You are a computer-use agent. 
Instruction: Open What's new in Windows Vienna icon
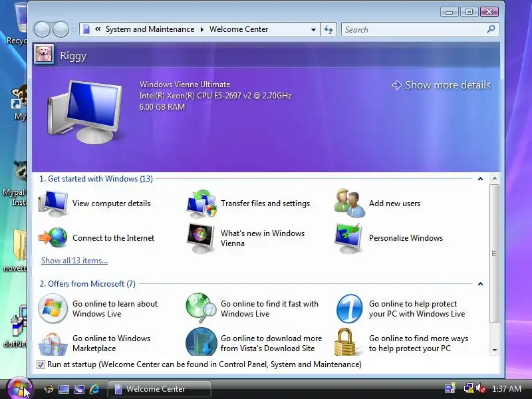click(x=201, y=238)
